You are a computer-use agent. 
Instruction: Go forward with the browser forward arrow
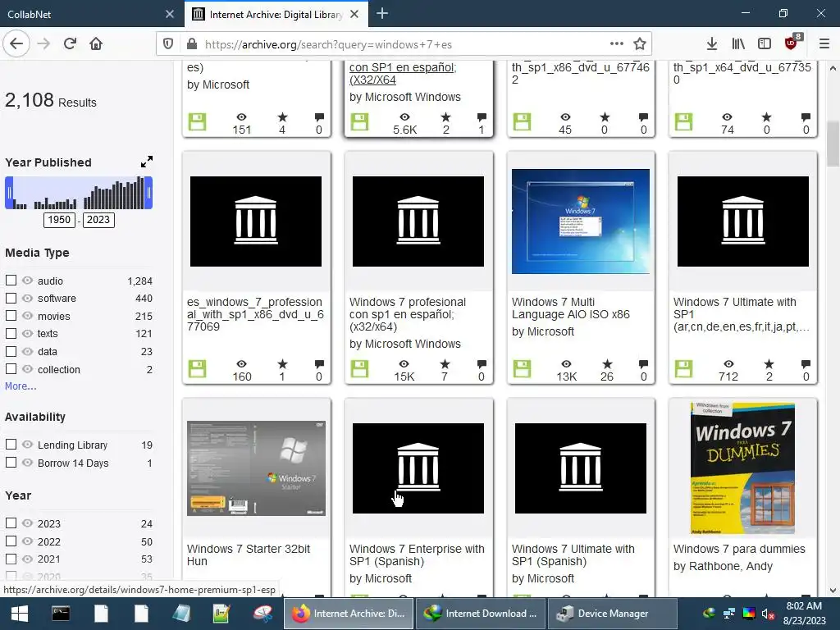coord(43,44)
